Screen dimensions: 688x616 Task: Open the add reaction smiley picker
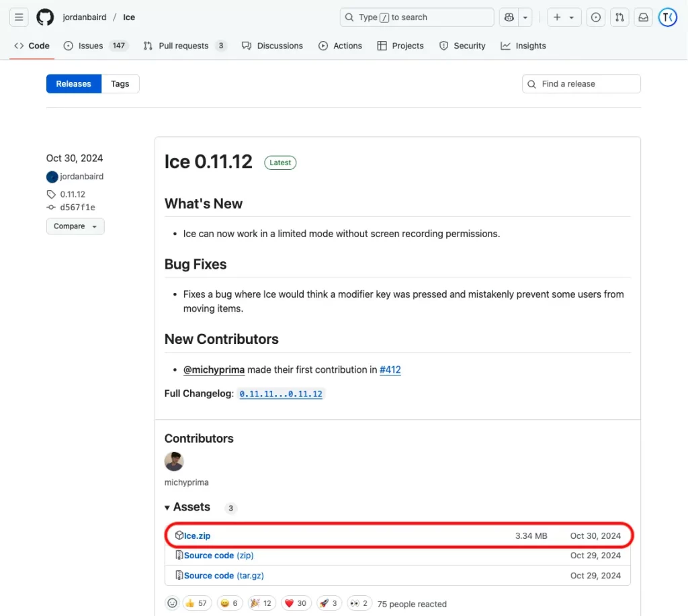pyautogui.click(x=173, y=603)
